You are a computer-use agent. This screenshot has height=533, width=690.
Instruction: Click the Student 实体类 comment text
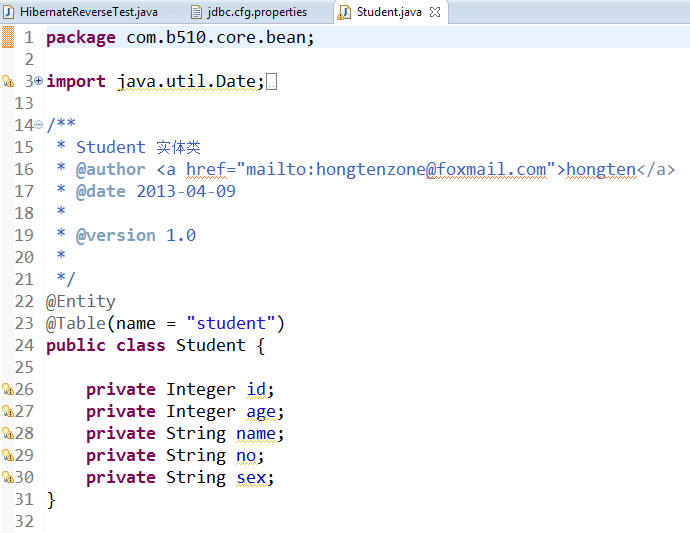[139, 147]
